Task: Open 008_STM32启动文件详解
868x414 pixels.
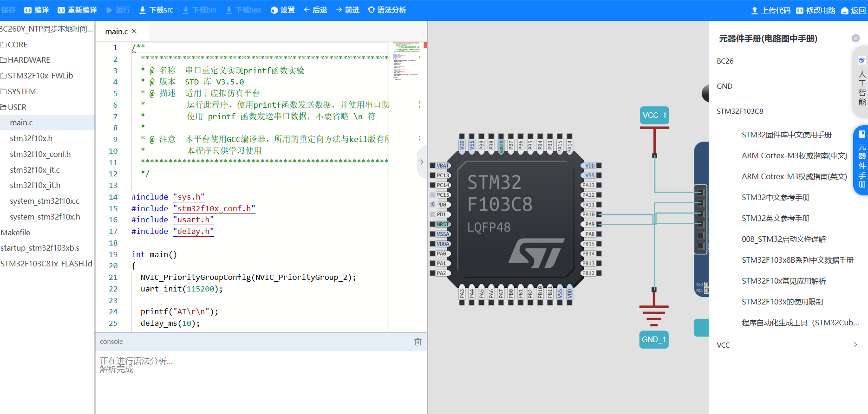Action: (x=784, y=239)
